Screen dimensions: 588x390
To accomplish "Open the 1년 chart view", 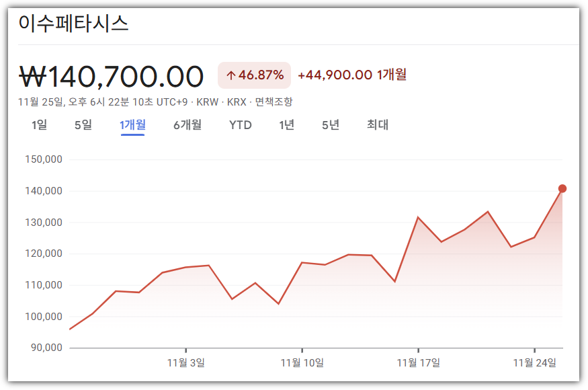I will pyautogui.click(x=285, y=125).
